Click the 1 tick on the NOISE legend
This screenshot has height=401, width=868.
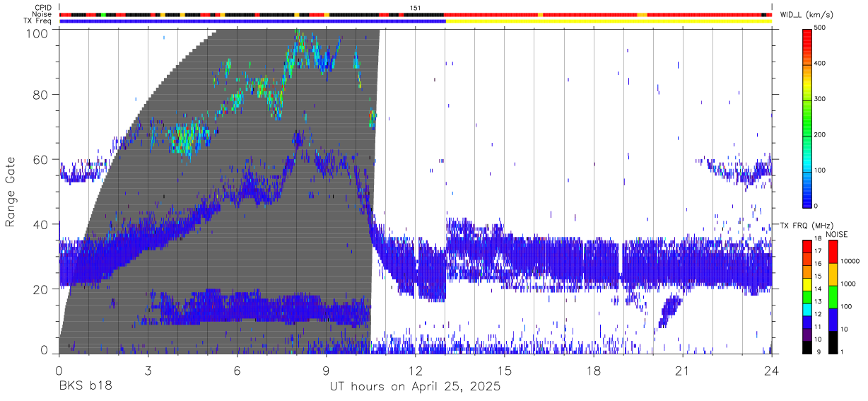click(x=842, y=351)
